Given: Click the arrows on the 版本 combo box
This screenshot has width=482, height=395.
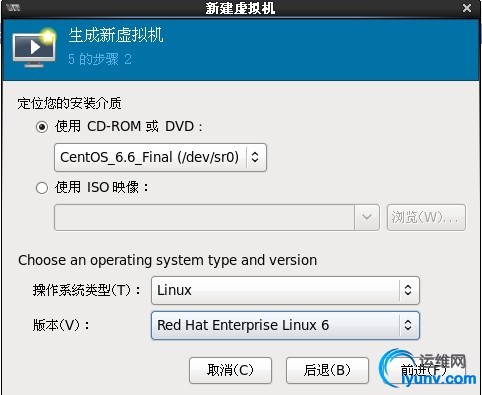Looking at the screenshot, I should coord(408,325).
